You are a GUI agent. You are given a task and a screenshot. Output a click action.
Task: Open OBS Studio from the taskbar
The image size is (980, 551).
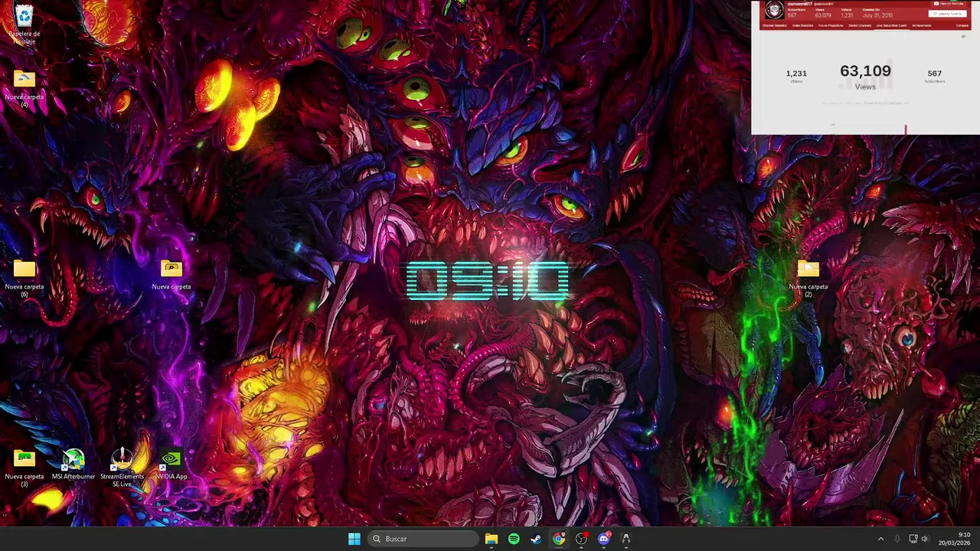[x=581, y=539]
